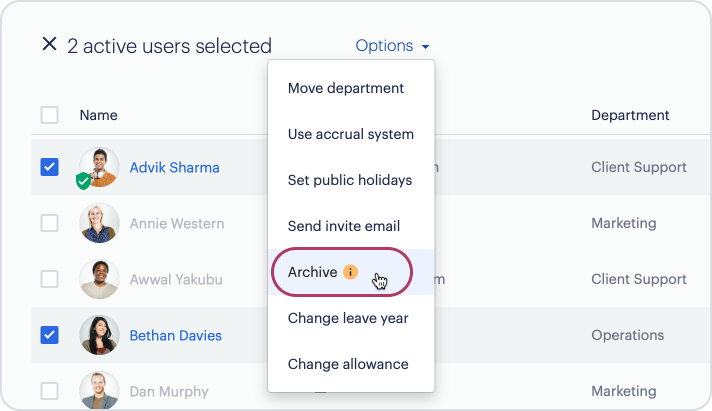
Task: Deselect Bethan Davies' checkbox
Action: click(49, 335)
